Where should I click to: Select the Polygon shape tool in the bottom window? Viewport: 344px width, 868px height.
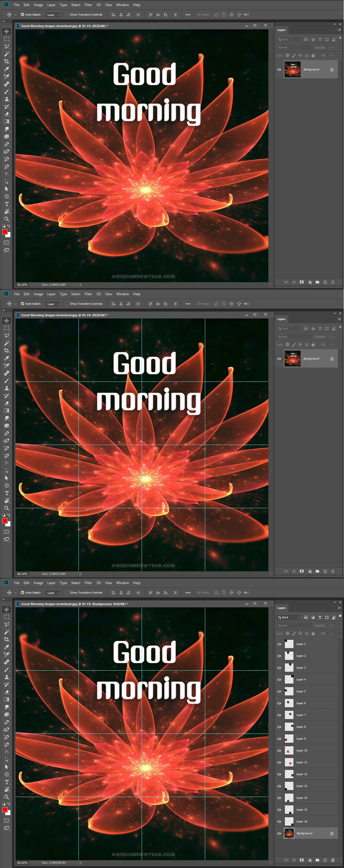tap(6, 775)
